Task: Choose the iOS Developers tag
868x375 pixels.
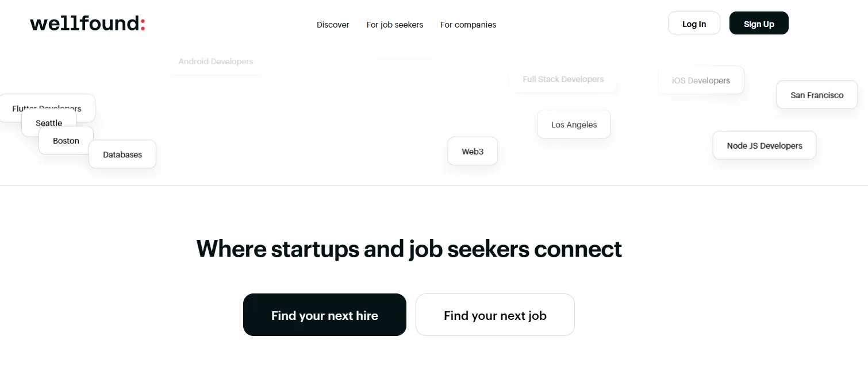Action: 701,80
